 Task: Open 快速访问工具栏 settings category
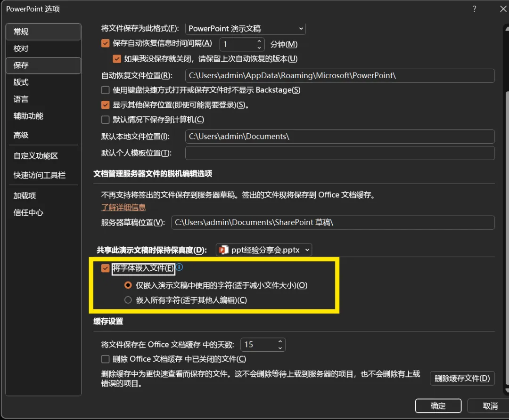(x=43, y=175)
